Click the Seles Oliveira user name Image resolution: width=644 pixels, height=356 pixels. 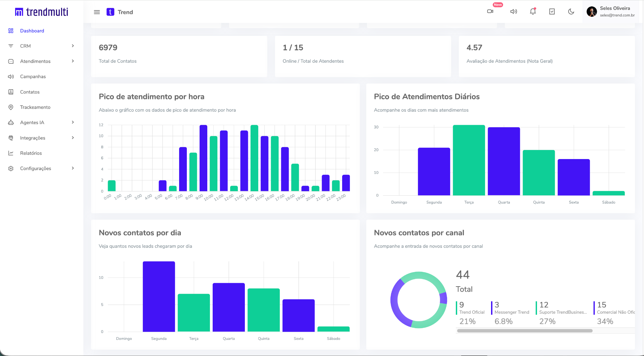pyautogui.click(x=615, y=8)
